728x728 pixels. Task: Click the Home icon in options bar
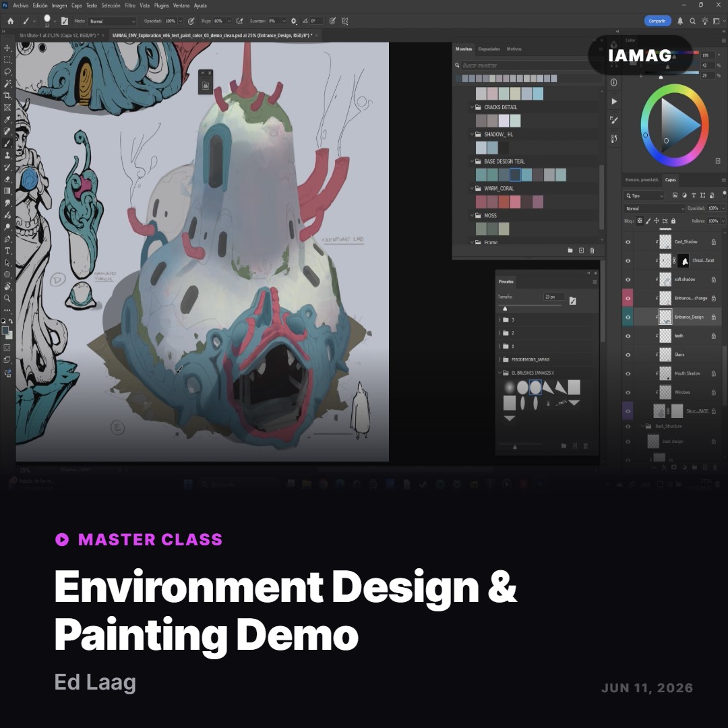tap(10, 21)
